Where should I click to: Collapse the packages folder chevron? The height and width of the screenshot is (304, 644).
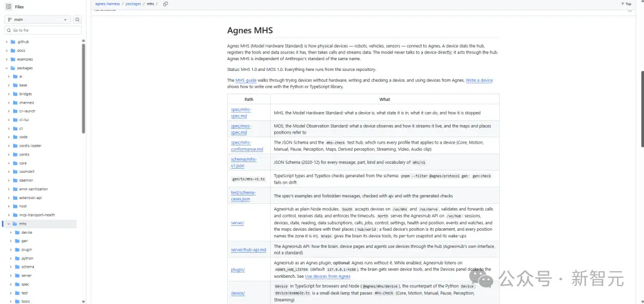[x=7, y=68]
